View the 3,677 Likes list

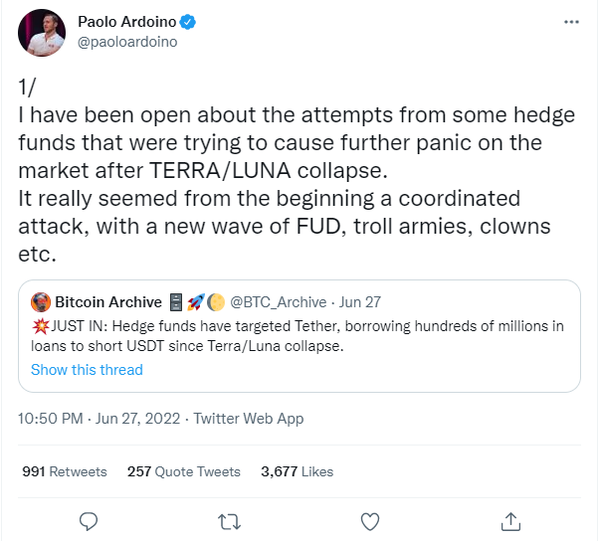(x=297, y=471)
